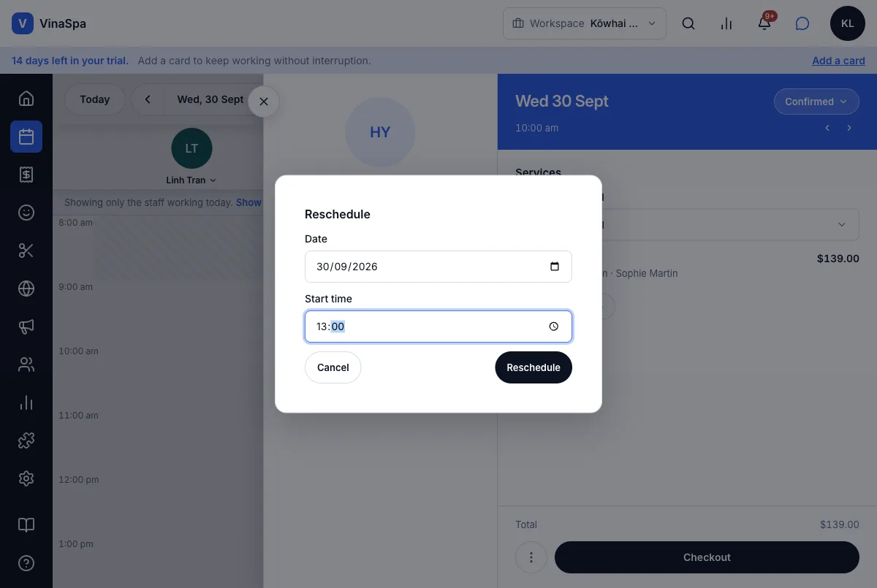The height and width of the screenshot is (588, 877).
Task: Open the notifications bell
Action: pyautogui.click(x=764, y=23)
